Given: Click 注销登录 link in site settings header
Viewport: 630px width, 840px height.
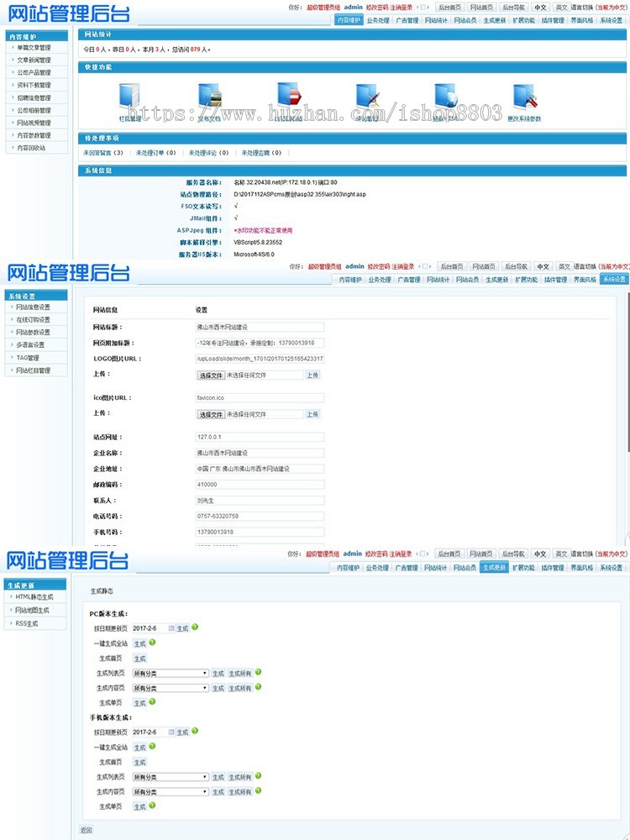Looking at the screenshot, I should 403,267.
